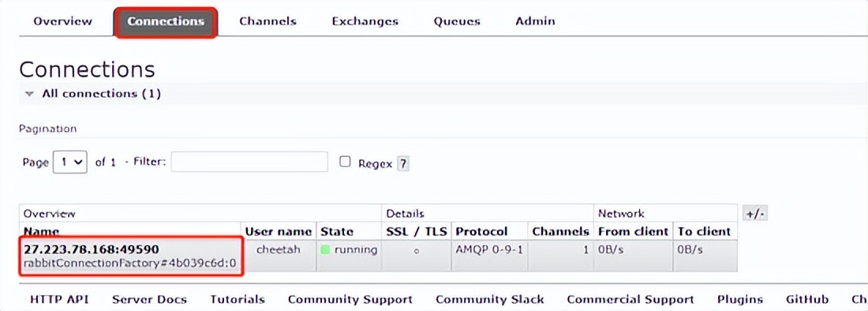Go to the Exchanges tab
The height and width of the screenshot is (311, 868).
click(x=365, y=21)
